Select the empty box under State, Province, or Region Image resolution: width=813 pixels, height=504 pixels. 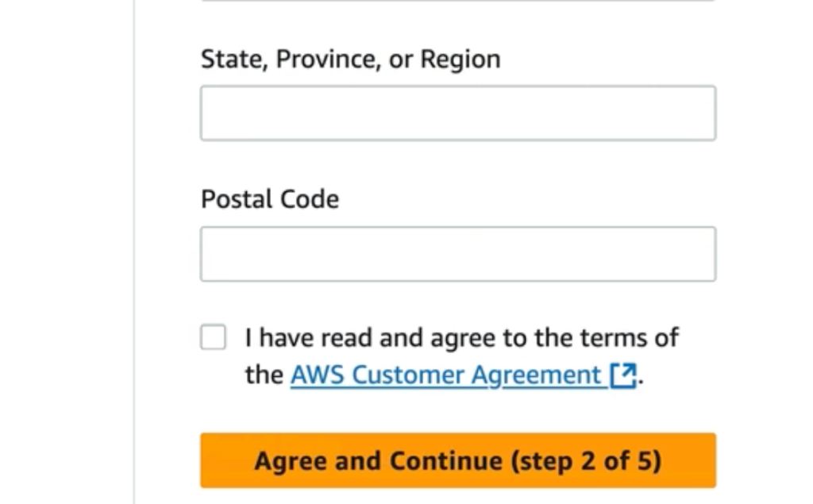pos(458,113)
